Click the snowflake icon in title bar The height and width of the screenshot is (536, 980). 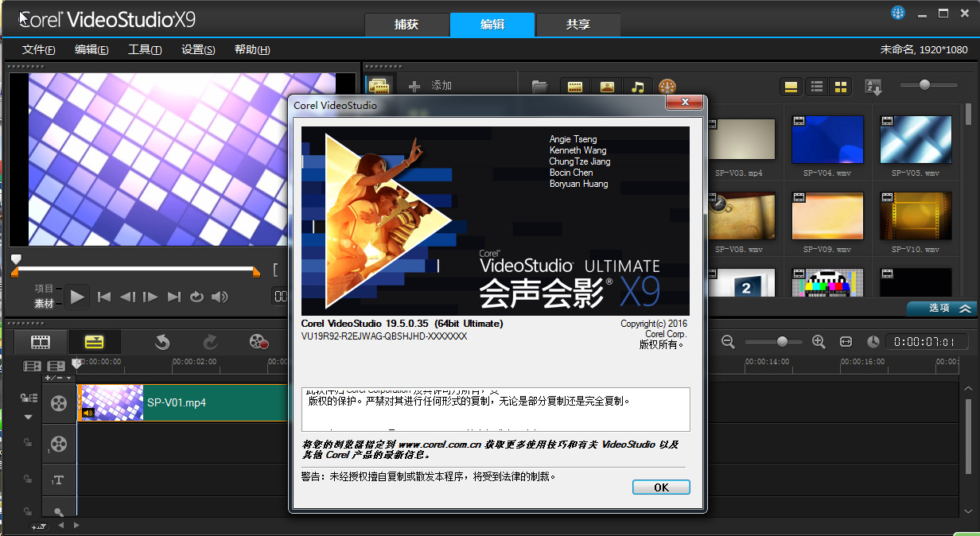pos(897,13)
